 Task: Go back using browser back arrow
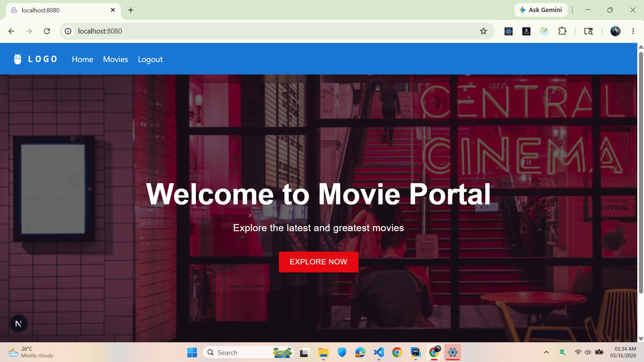[11, 31]
